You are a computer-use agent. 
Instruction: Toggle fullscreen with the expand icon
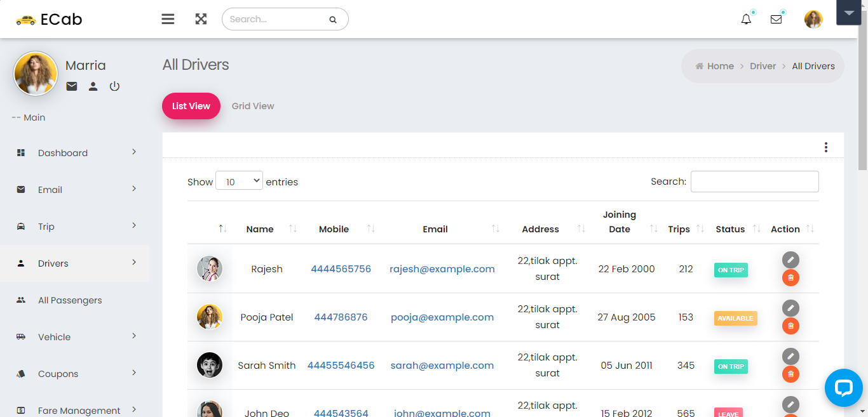[201, 19]
